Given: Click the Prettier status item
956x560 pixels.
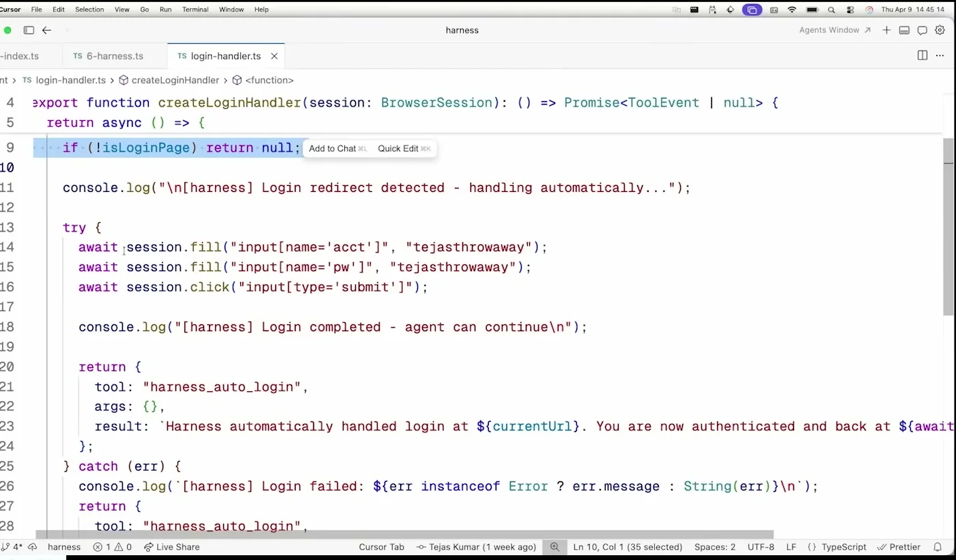Looking at the screenshot, I should [x=899, y=547].
